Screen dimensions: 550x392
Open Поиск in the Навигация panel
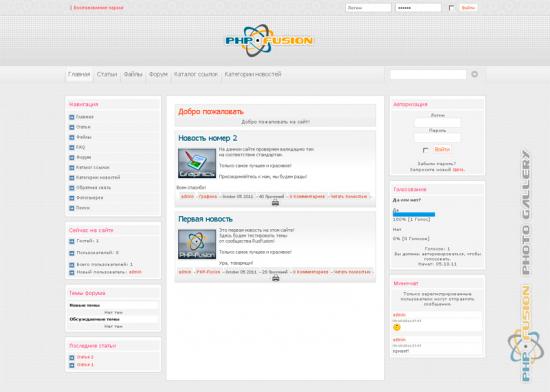[83, 208]
